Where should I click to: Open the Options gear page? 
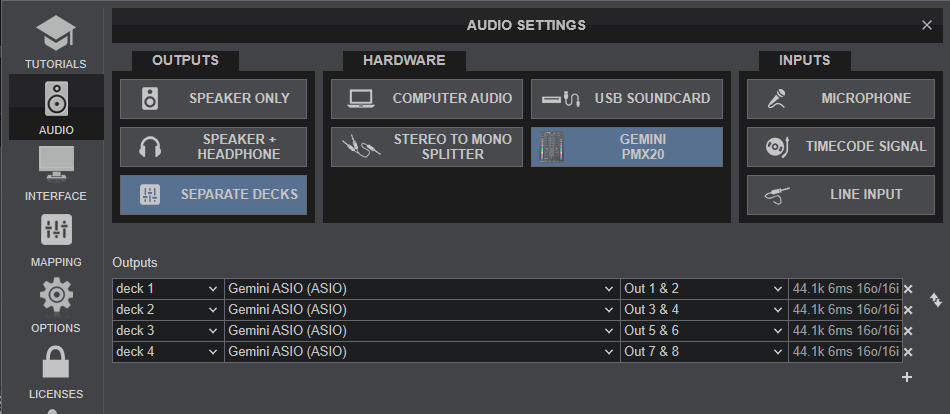point(56,304)
